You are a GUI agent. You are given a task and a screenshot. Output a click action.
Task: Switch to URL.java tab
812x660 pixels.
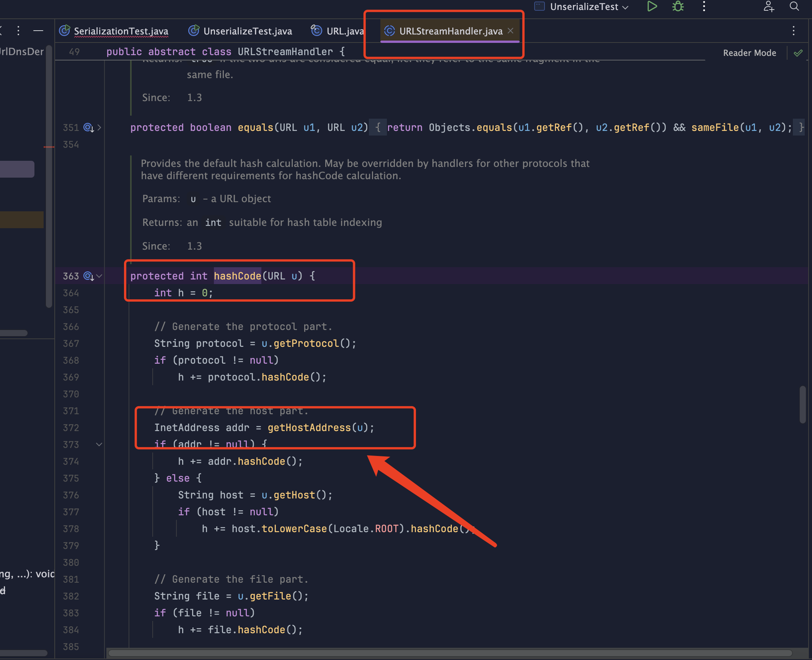coord(338,31)
